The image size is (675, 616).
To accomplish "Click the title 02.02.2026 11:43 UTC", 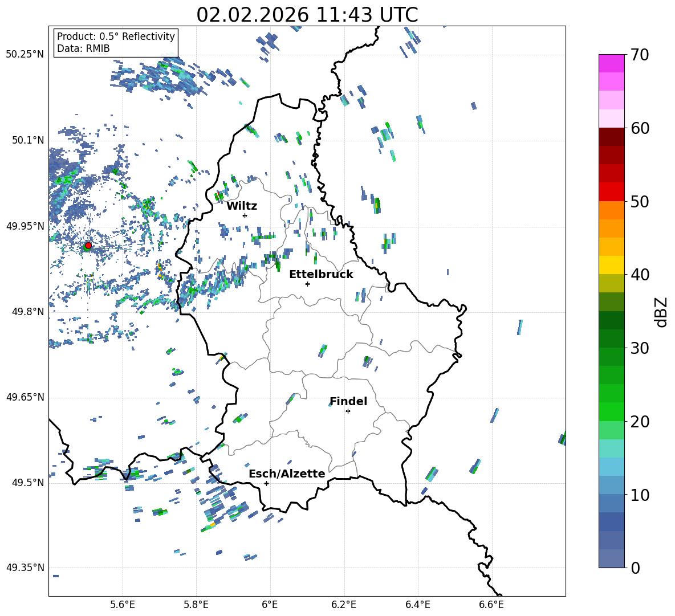I will click(x=307, y=15).
